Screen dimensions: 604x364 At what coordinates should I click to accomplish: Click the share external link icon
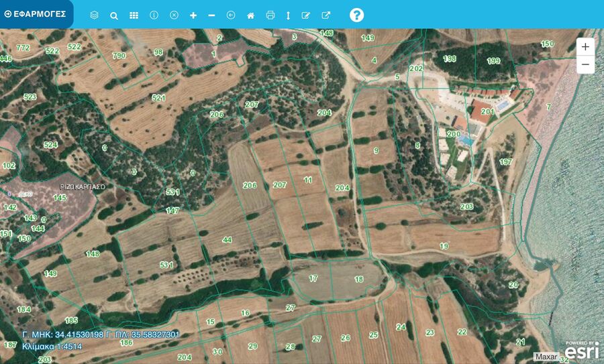coord(326,15)
